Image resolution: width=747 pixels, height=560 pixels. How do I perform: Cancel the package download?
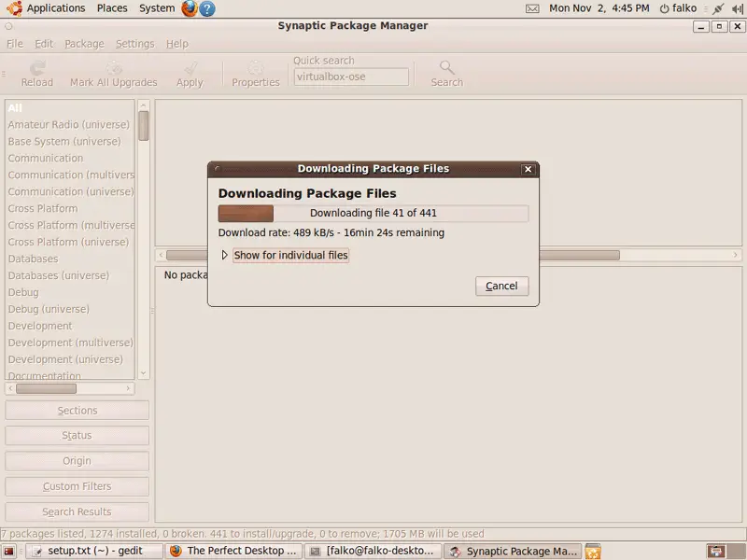click(501, 286)
